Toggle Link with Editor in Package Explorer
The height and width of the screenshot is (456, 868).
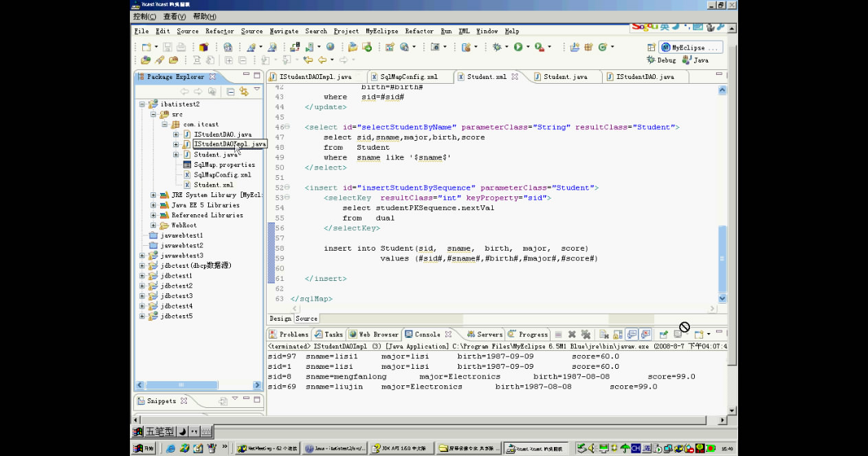243,91
